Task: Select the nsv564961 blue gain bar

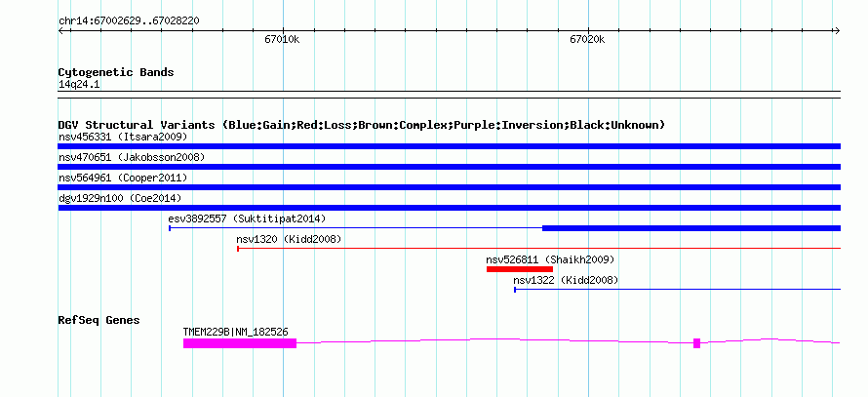Action: (x=450, y=187)
